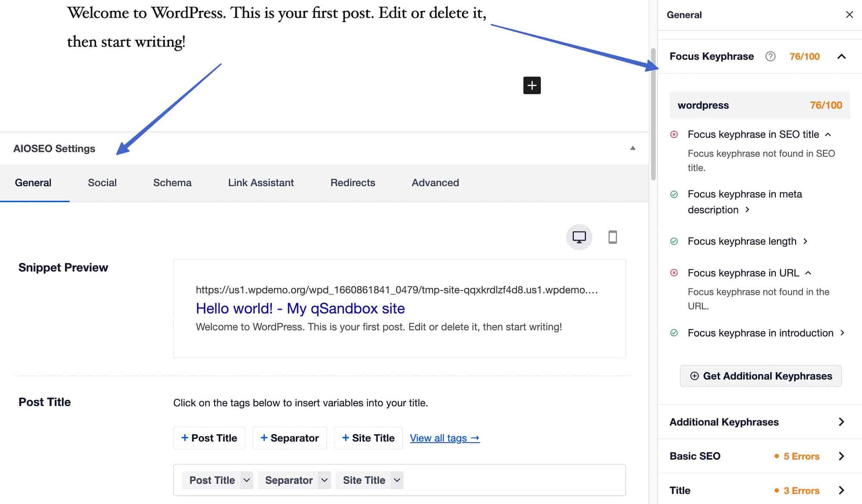Viewport: 862px width, 504px height.
Task: Select the Post Title dropdown
Action: [219, 480]
